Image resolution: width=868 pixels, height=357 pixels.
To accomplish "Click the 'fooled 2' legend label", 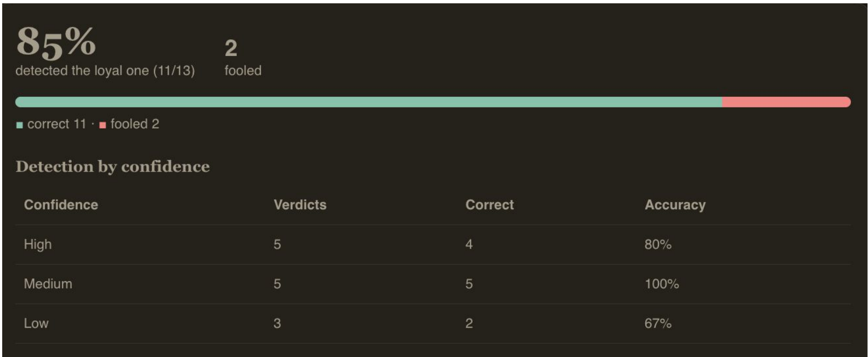I will click(x=135, y=124).
